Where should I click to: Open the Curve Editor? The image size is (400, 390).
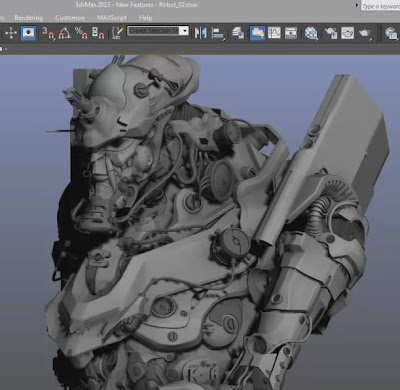[x=274, y=33]
